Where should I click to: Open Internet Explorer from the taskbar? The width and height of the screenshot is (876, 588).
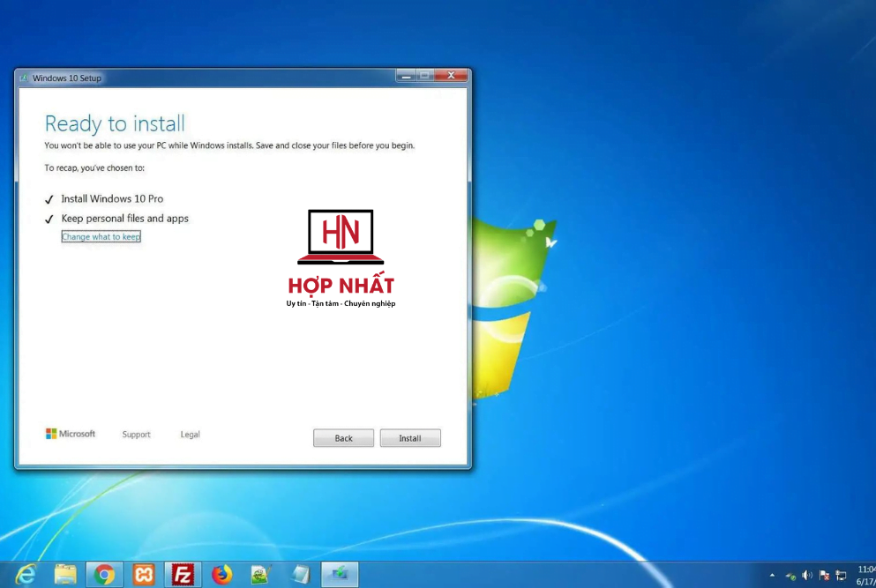26,575
